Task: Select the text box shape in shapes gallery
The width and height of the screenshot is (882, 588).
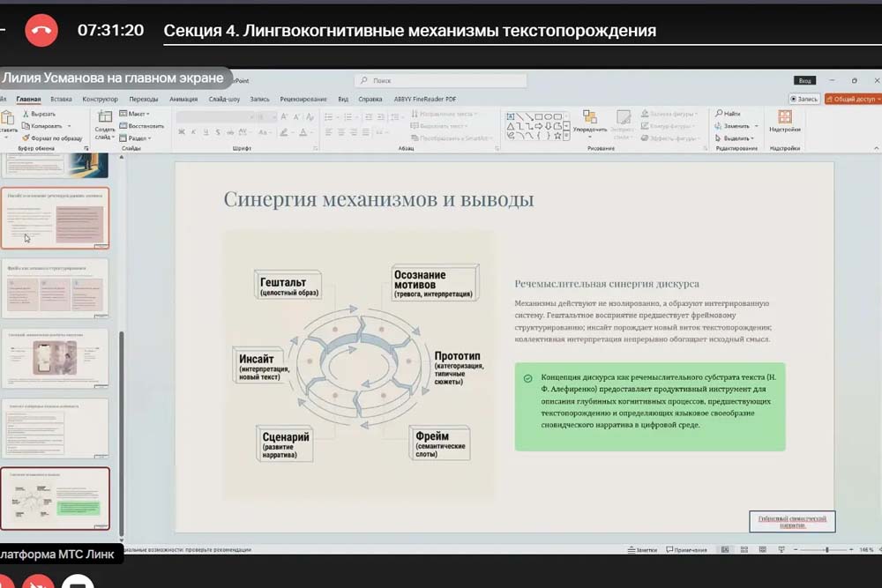Action: click(510, 116)
